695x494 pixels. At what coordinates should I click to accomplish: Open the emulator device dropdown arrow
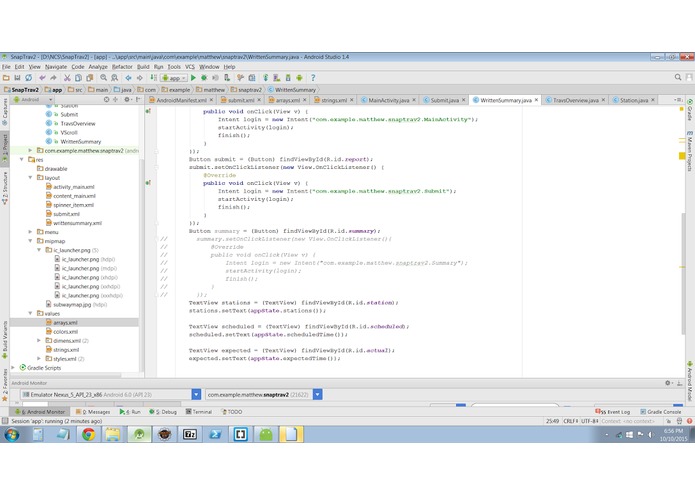tap(196, 394)
